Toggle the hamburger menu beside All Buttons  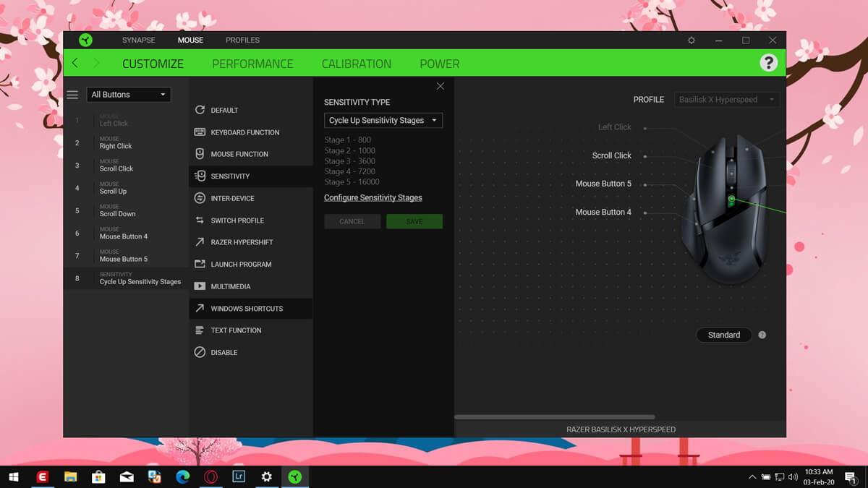click(72, 95)
